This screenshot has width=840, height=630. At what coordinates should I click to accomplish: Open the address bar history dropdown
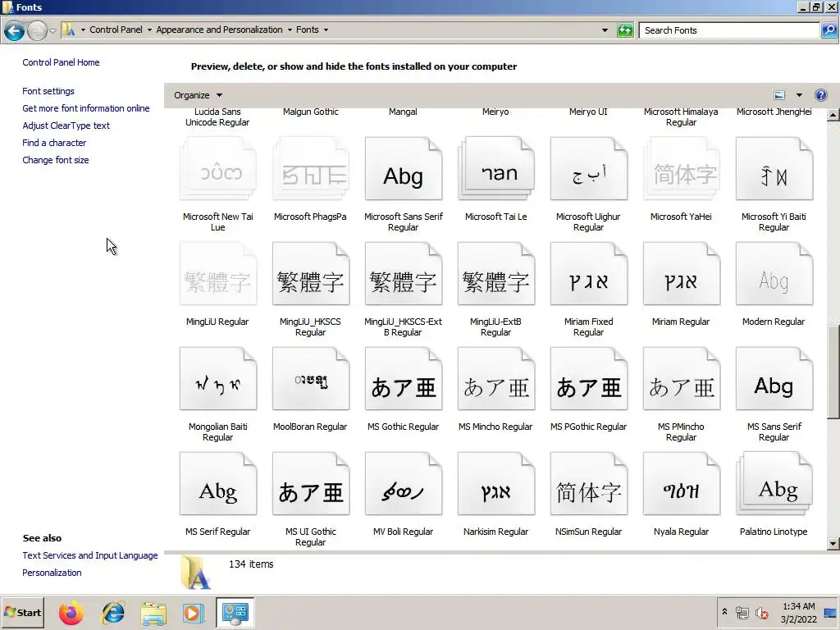coord(605,30)
